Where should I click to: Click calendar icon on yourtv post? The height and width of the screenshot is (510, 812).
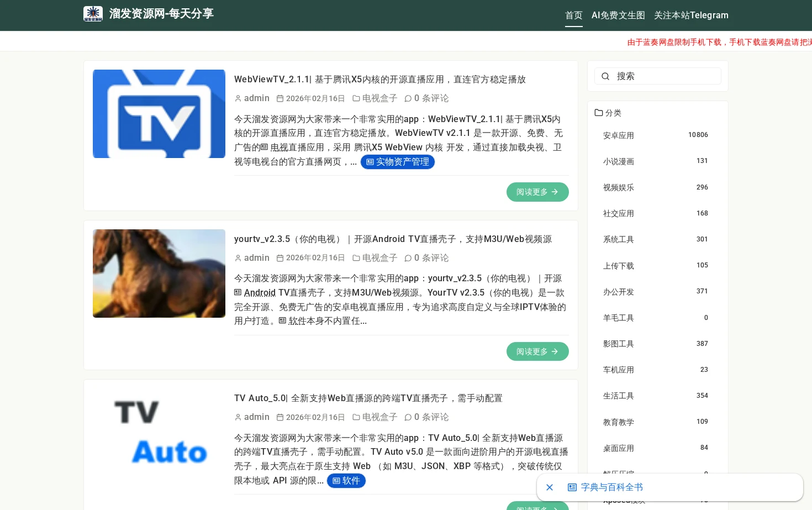280,258
